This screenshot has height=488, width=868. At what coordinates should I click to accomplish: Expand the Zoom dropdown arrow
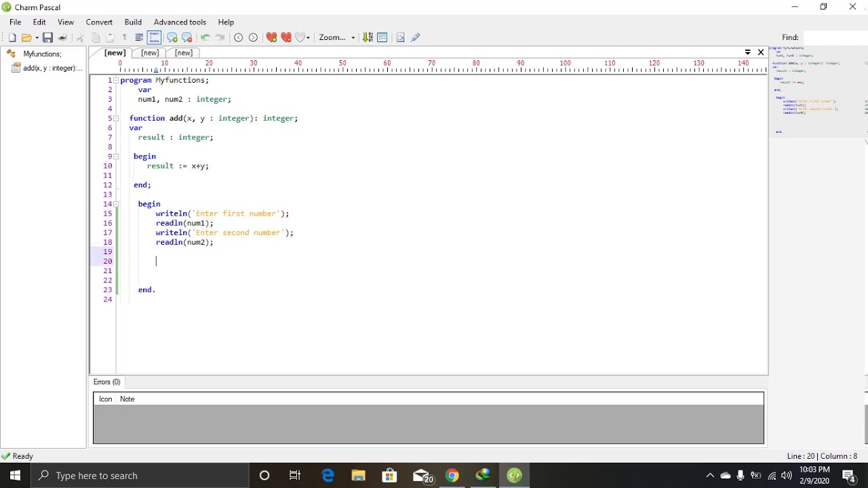pyautogui.click(x=353, y=38)
